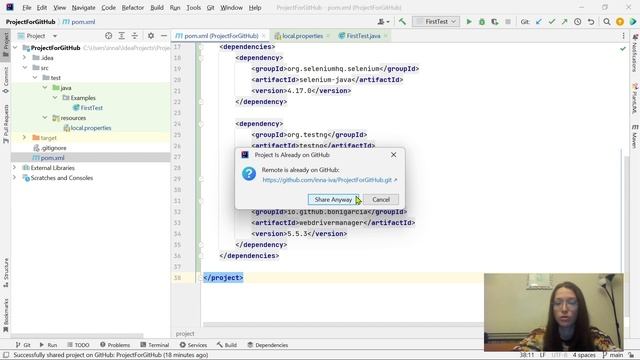Expand all in Project panel

click(122, 36)
